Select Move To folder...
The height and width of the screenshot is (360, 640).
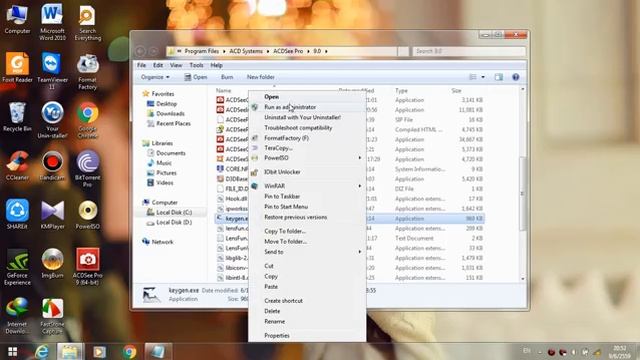[307, 242]
